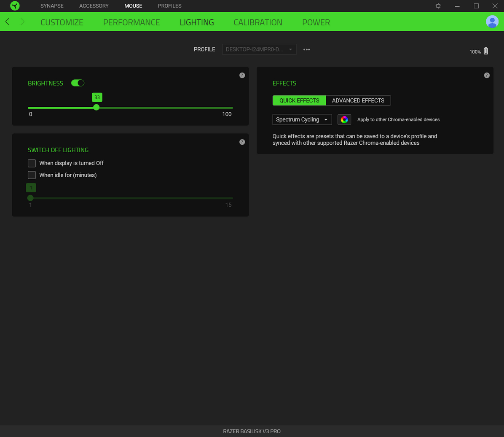Open help for Effects panel

pyautogui.click(x=487, y=76)
